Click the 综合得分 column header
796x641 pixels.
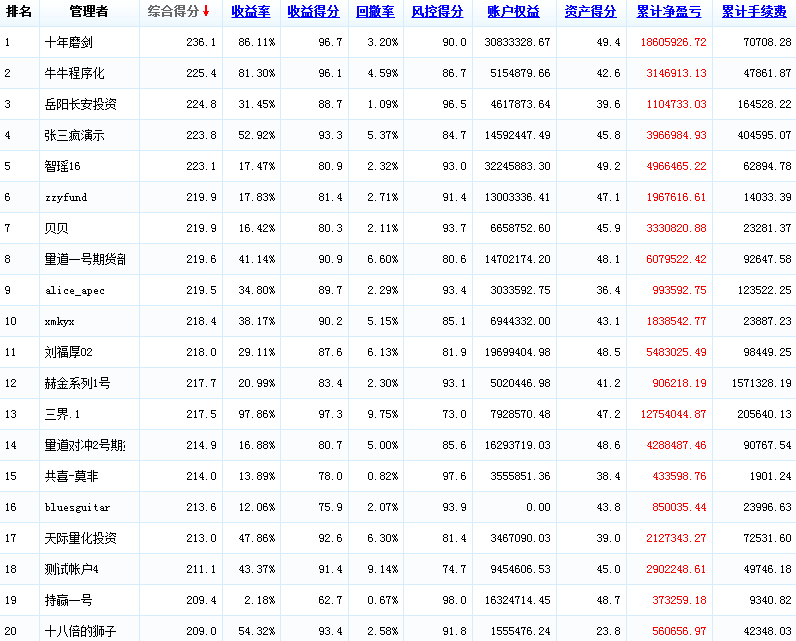[x=173, y=12]
